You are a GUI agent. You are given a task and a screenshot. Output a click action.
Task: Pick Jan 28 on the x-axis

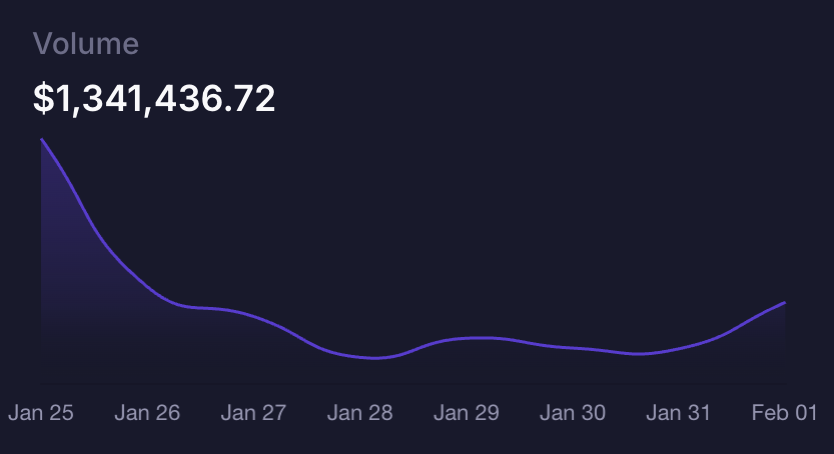click(360, 412)
